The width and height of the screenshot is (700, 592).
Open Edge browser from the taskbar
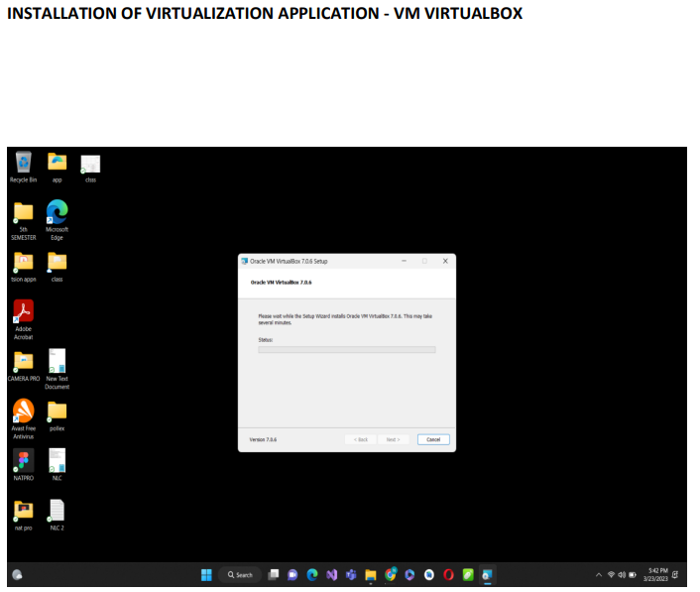click(x=312, y=575)
